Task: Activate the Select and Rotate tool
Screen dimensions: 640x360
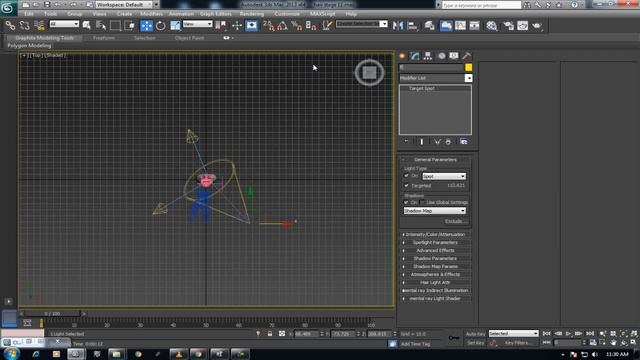Action: pos(160,26)
